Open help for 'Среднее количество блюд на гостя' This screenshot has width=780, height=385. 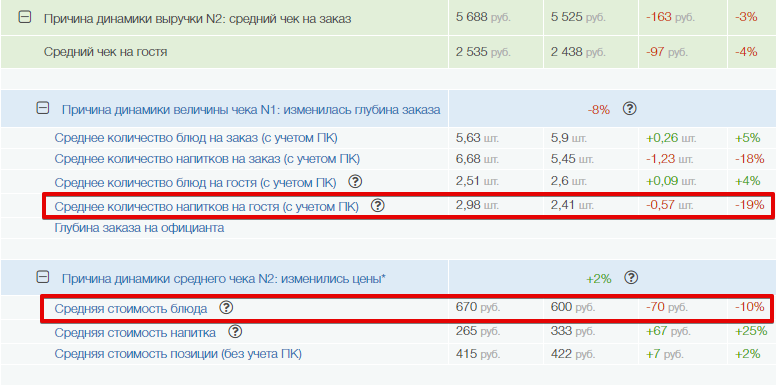(x=355, y=182)
